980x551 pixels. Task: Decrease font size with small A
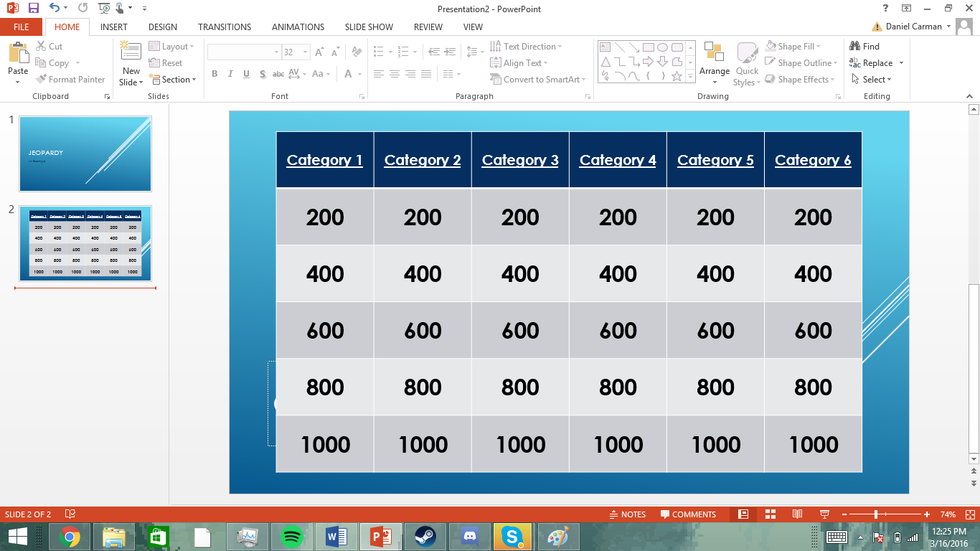tap(335, 52)
